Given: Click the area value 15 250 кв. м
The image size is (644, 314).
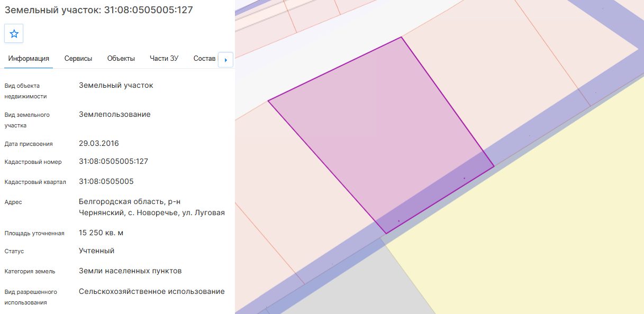Looking at the screenshot, I should pos(101,233).
